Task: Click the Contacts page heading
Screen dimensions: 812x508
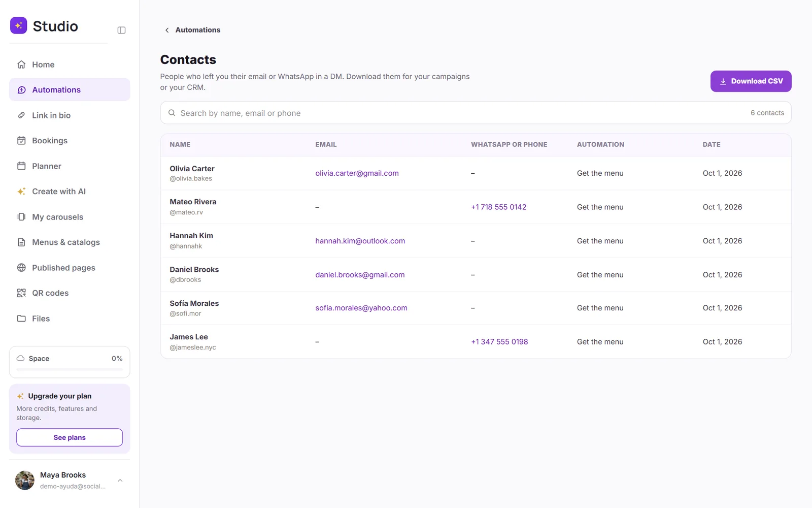Action: 188,59
